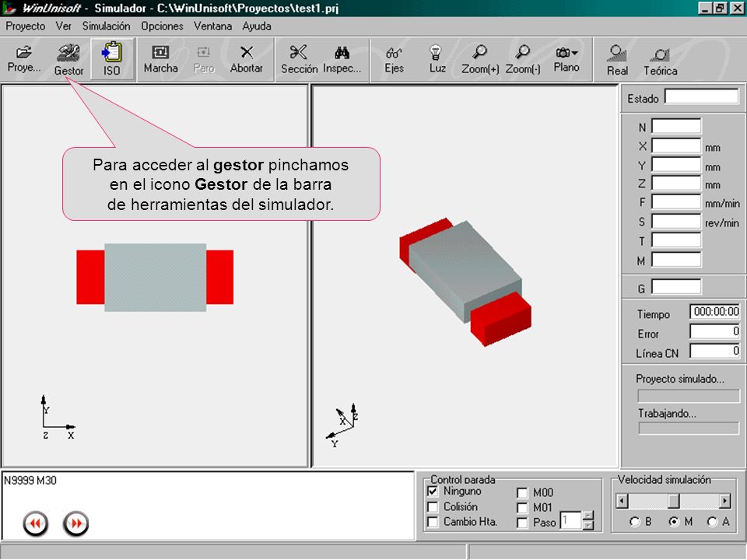The width and height of the screenshot is (747, 560).
Task: Click the Paso number field
Action: pyautogui.click(x=570, y=520)
